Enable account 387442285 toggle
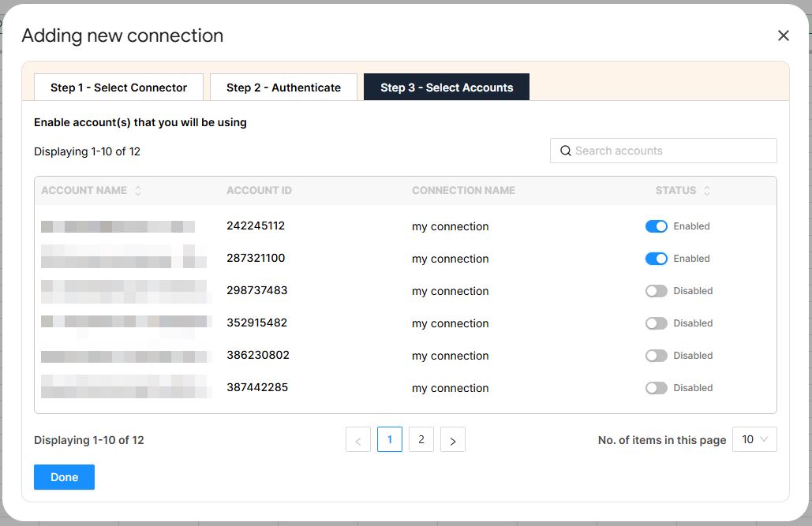The height and width of the screenshot is (526, 812). (x=656, y=388)
